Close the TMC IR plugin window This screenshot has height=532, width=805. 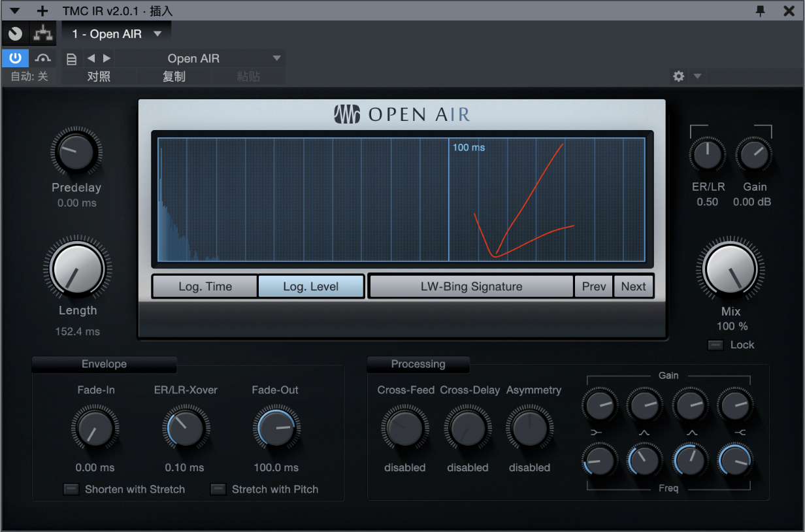[789, 10]
